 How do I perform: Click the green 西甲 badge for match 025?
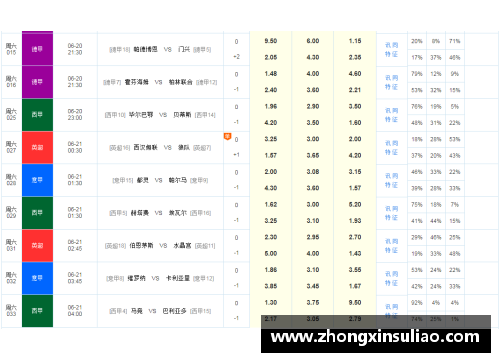click(x=37, y=115)
